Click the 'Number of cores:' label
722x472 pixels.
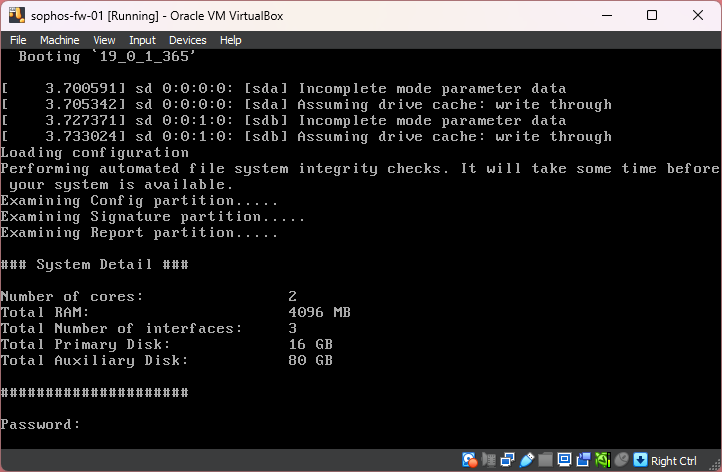click(x=72, y=297)
